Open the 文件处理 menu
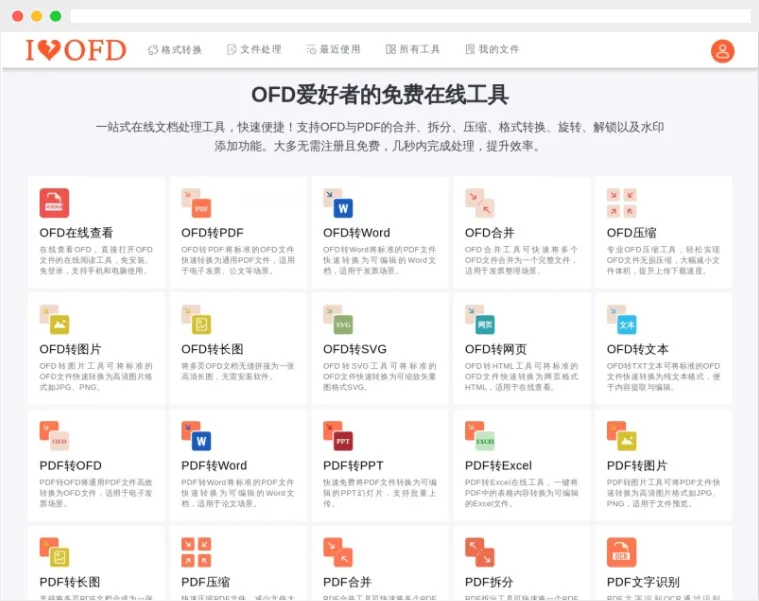 [x=254, y=49]
